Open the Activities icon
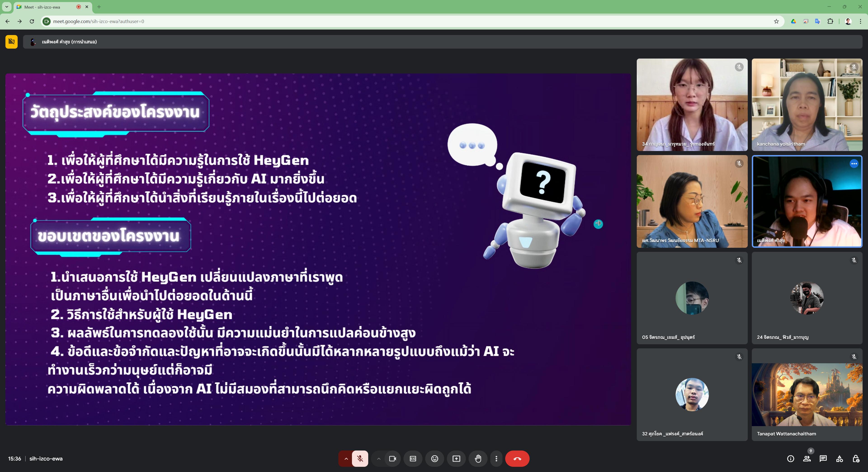 tap(839, 458)
